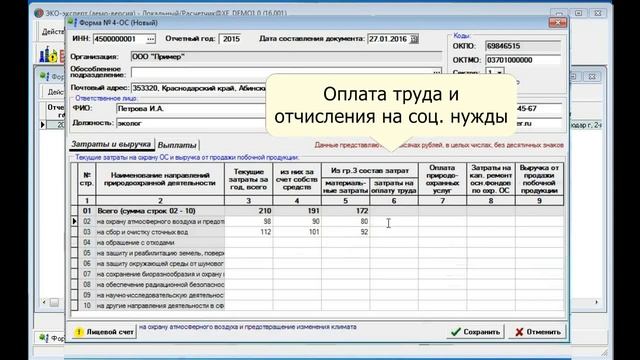Click cell value 98 in row 02
Screen dimensions: 640x360
coord(249,222)
